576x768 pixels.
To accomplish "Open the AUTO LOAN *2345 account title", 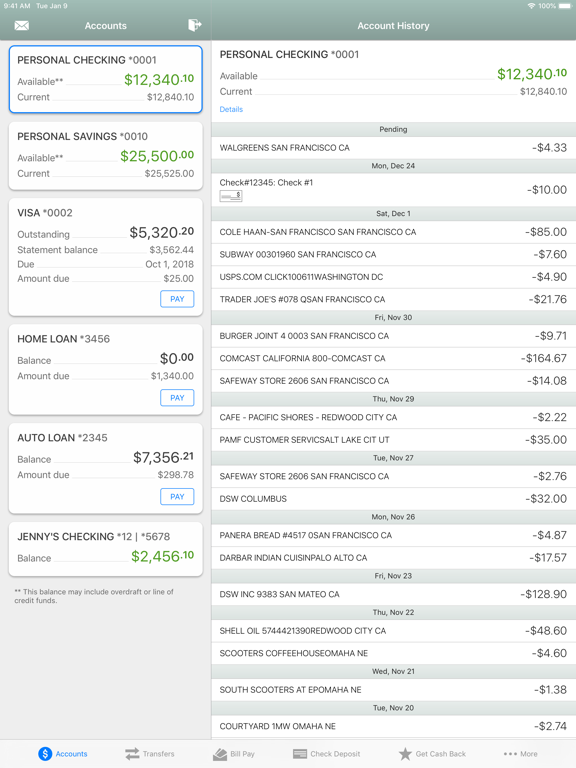I will point(62,438).
